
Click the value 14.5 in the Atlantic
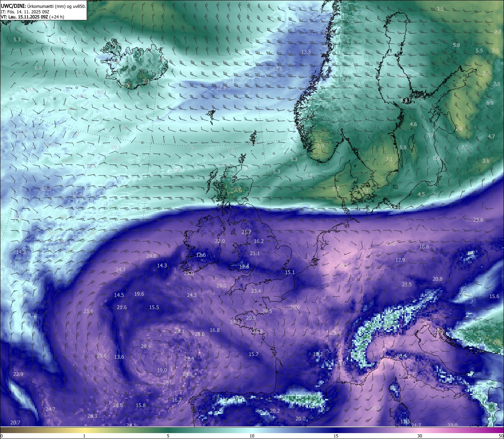pos(119,295)
